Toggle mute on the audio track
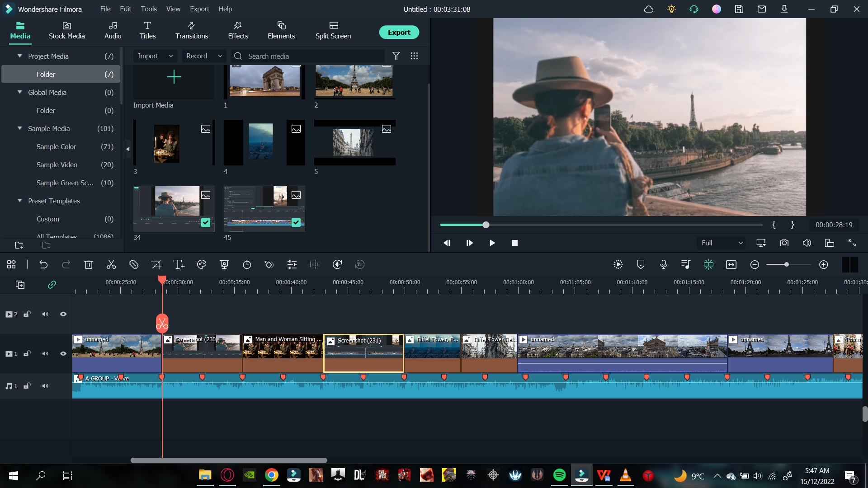Image resolution: width=868 pixels, height=488 pixels. [45, 386]
